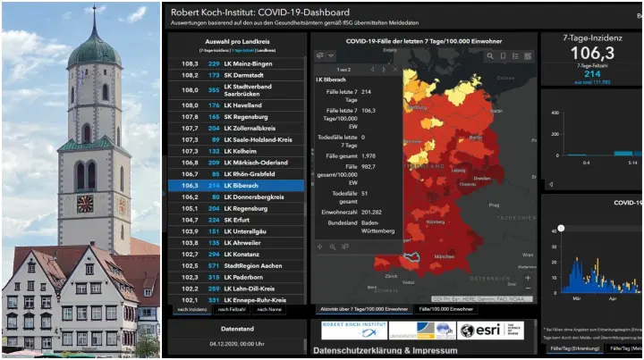Go to the next popup feature arrow

[x=384, y=68]
